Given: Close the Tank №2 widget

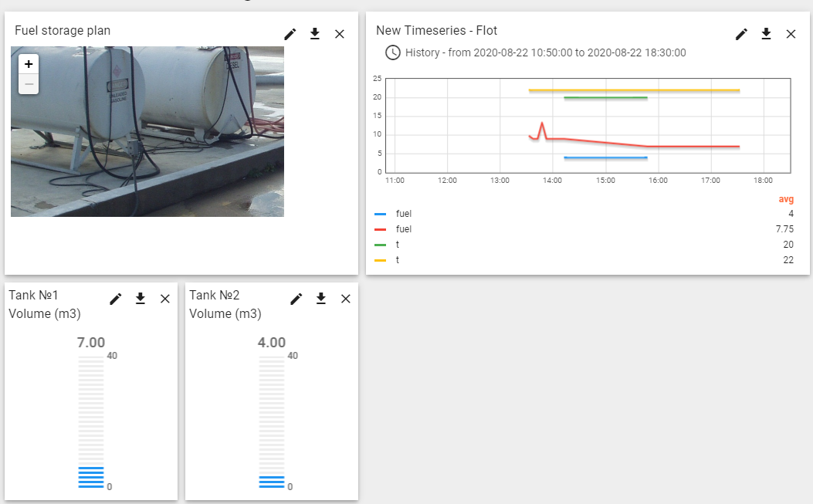Looking at the screenshot, I should tap(345, 299).
